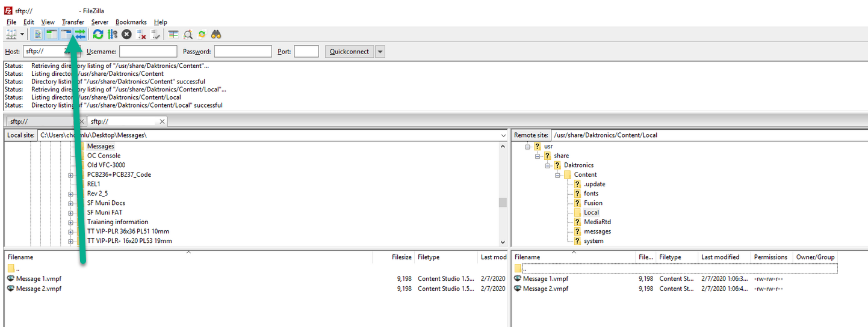This screenshot has height=327, width=868.
Task: Toggle synchronized browsing
Action: [x=202, y=35]
